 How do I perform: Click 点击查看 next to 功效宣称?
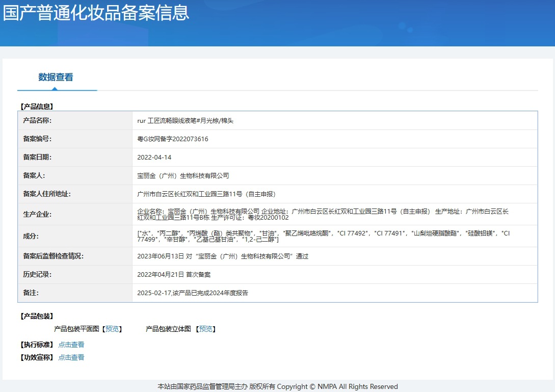point(71,357)
